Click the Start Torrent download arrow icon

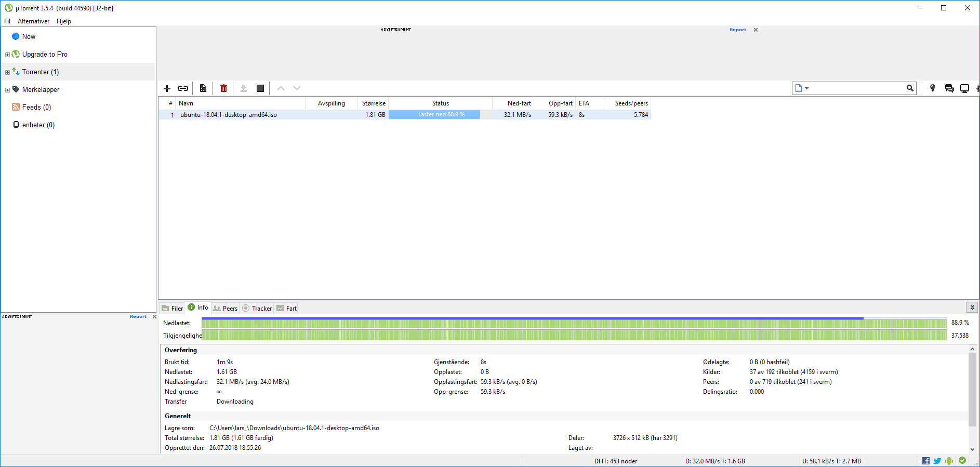click(x=244, y=88)
